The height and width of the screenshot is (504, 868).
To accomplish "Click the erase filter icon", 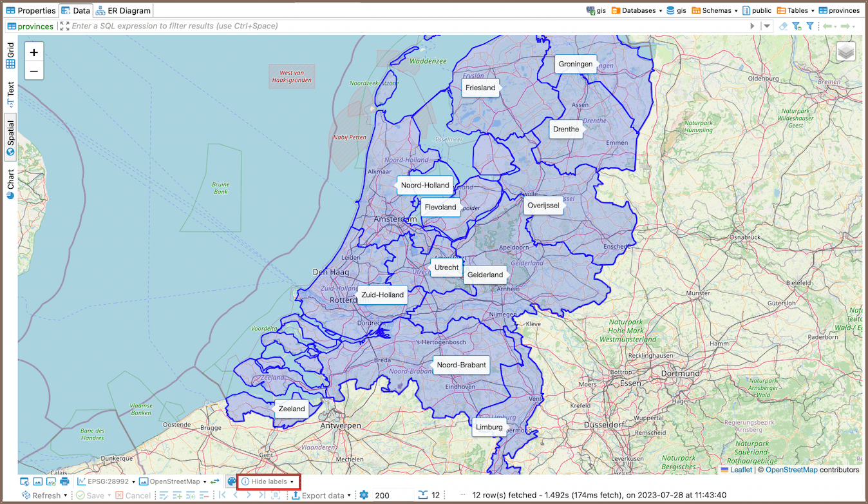I will coord(783,26).
